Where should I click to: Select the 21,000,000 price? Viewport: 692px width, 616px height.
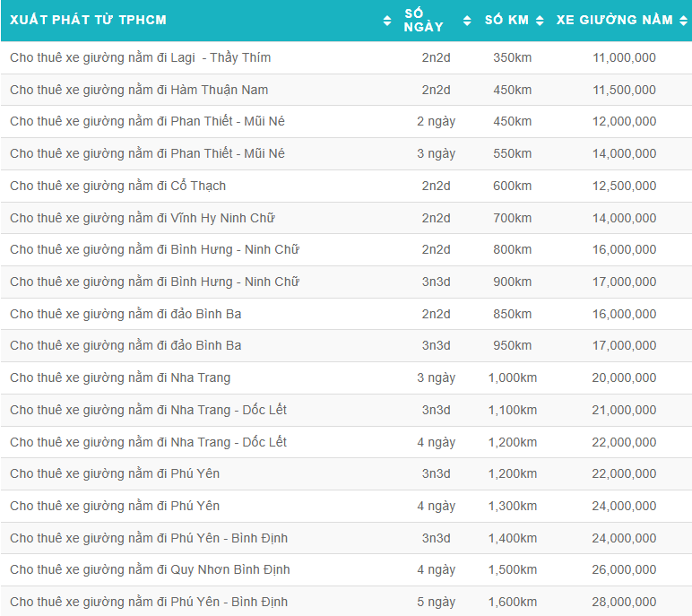624,411
